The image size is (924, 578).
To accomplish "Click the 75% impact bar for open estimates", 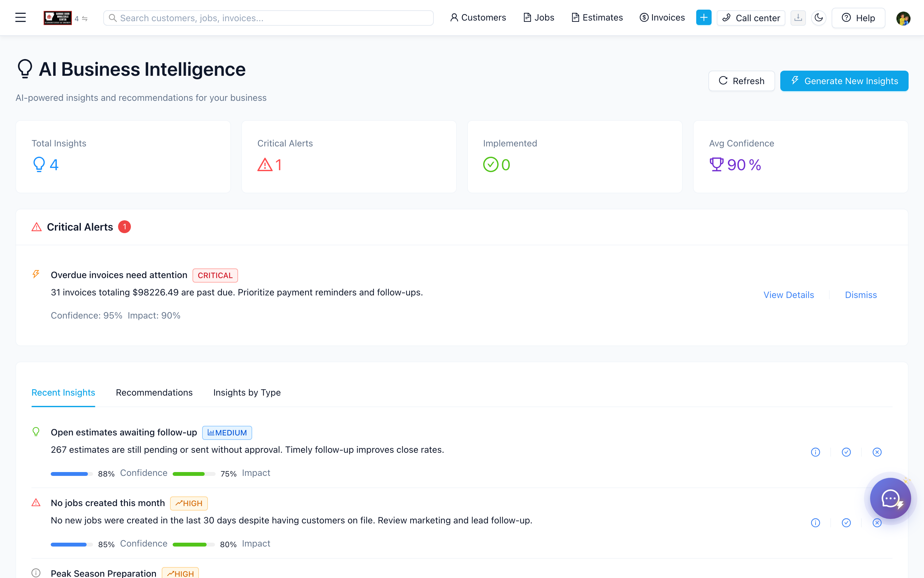I will [x=194, y=474].
